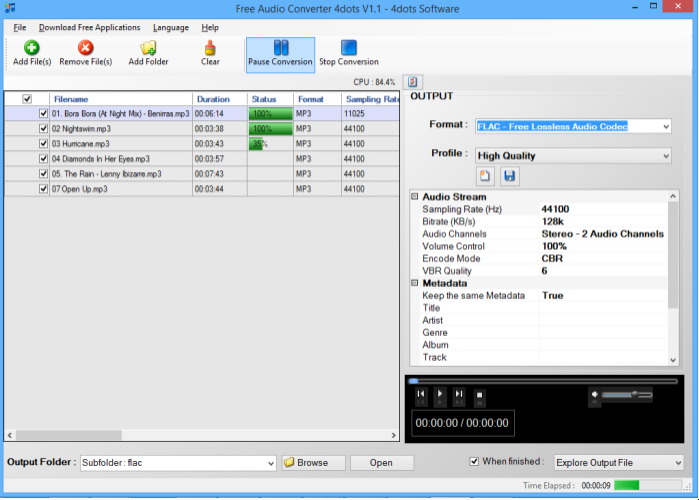Uncheck 04 Diamonds In Her Eyes checkbox
The image size is (699, 500).
[x=43, y=159]
